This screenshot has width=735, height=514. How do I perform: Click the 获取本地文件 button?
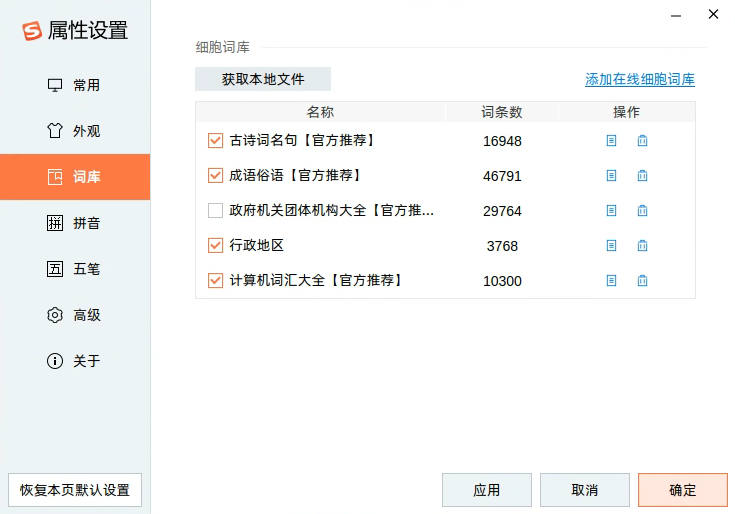point(263,79)
